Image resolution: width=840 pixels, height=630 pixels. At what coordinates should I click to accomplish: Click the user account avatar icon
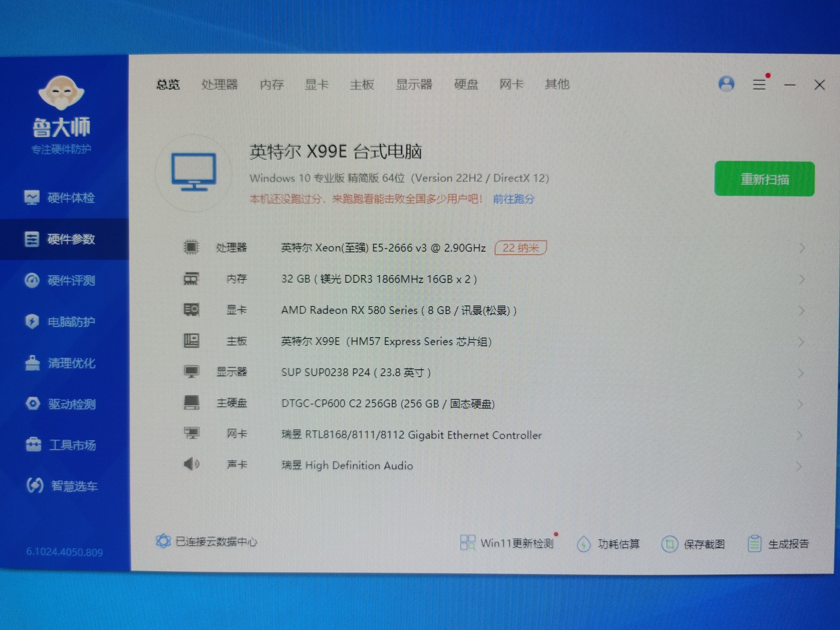coord(726,84)
